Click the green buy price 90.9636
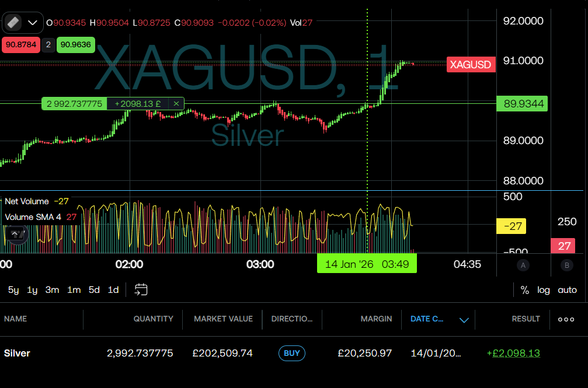Screen dimensions: 588x388 (x=75, y=44)
